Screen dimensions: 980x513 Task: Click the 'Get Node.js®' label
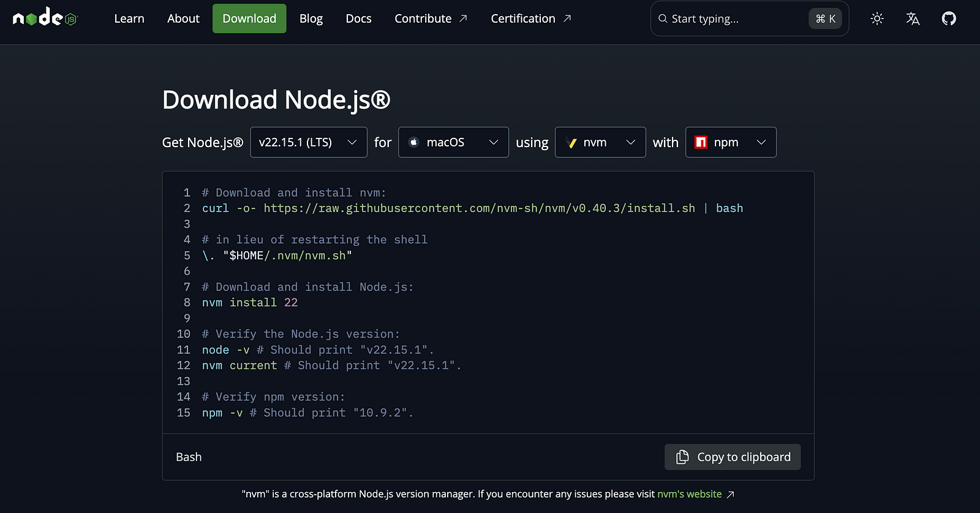(203, 142)
